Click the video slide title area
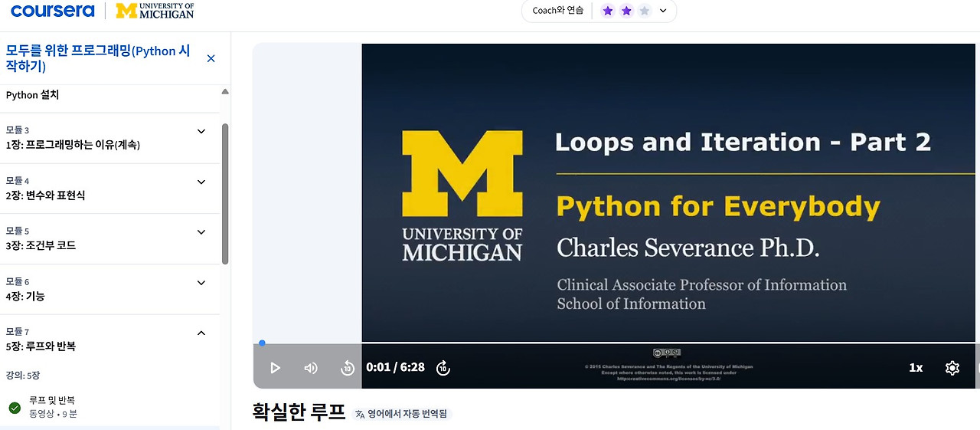 click(743, 142)
